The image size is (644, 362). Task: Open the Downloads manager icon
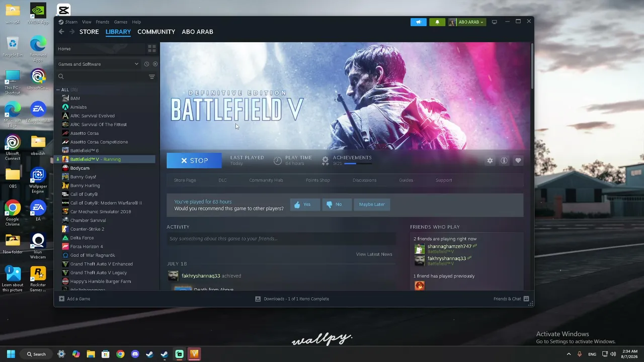pyautogui.click(x=258, y=299)
